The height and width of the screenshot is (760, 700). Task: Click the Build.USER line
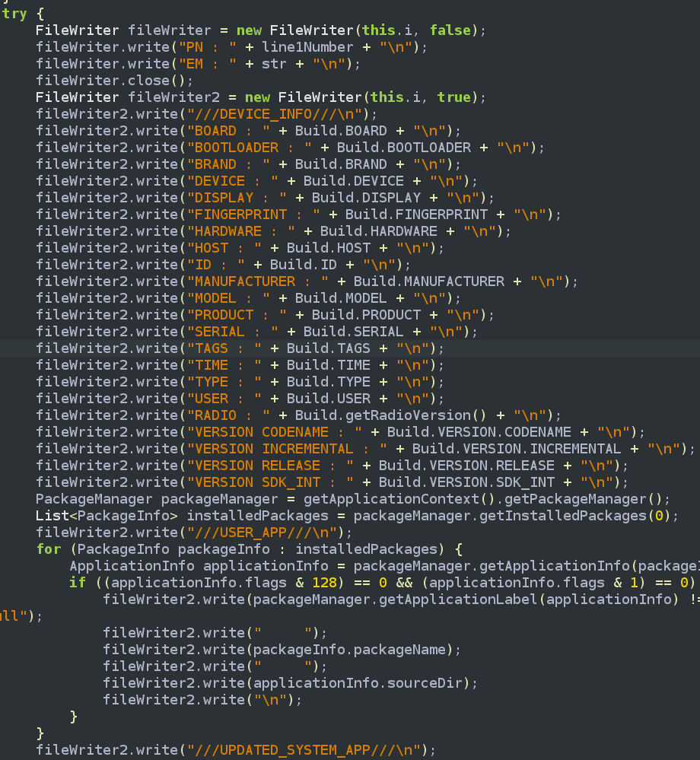coord(240,398)
